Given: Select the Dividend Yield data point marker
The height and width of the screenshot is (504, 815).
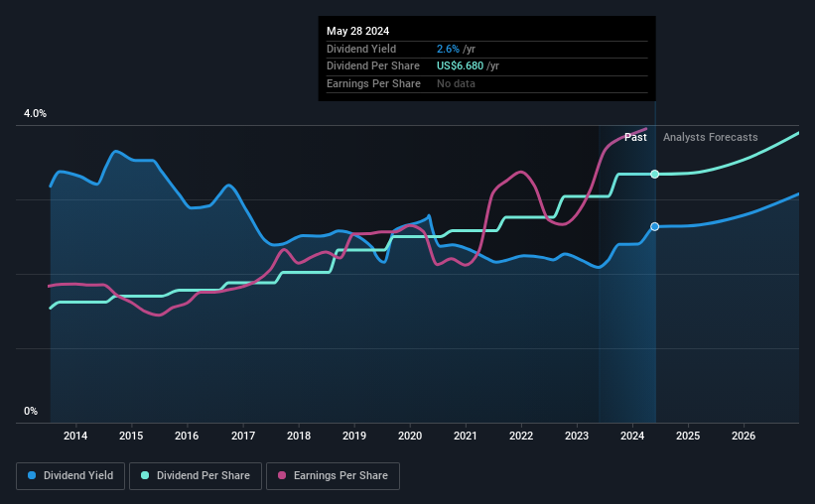Looking at the screenshot, I should click(x=655, y=226).
